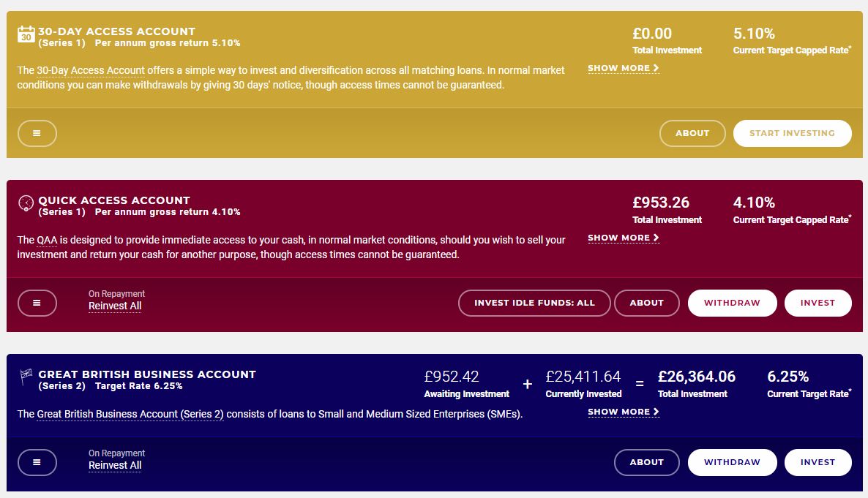Click the Quick Access Account clock icon
868x498 pixels.
click(x=26, y=203)
